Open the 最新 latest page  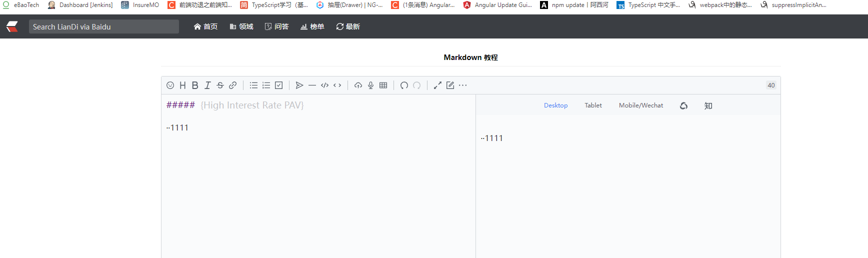(x=348, y=26)
